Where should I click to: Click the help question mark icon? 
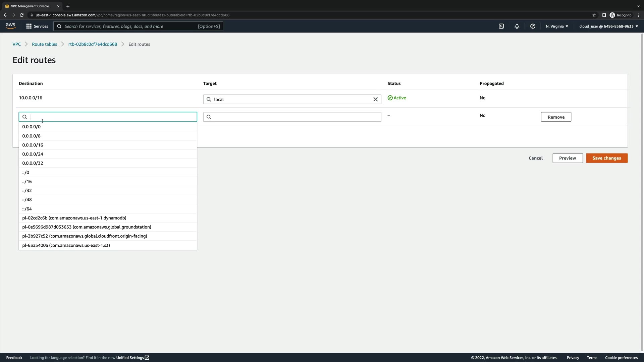(x=533, y=26)
